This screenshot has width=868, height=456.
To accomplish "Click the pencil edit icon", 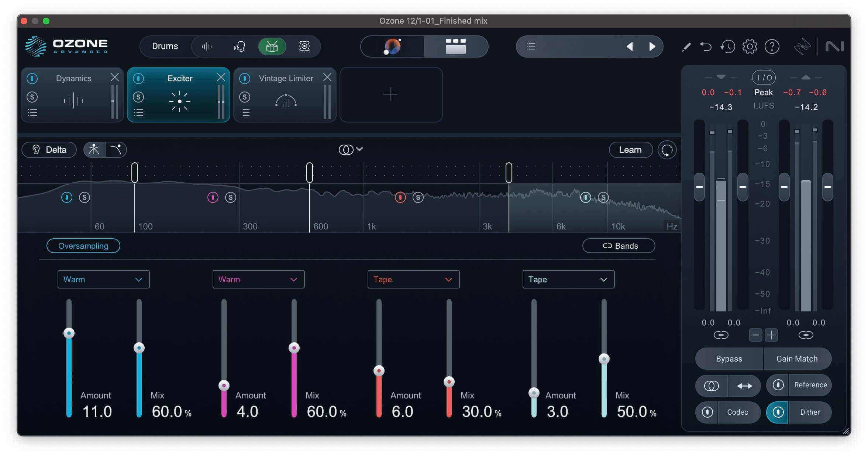I will coord(686,47).
